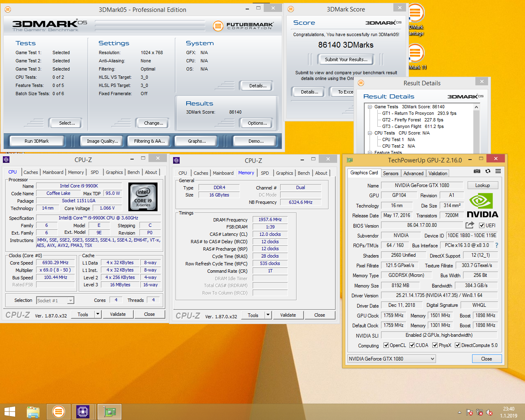Image resolution: width=525 pixels, height=420 pixels.
Task: Click the left CPU-Z window title icon
Action: pyautogui.click(x=6, y=160)
